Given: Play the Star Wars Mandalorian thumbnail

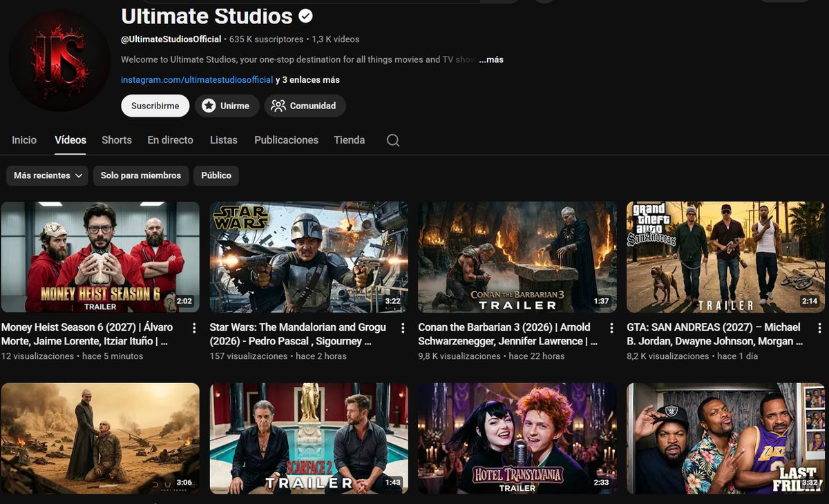Looking at the screenshot, I should [309, 257].
